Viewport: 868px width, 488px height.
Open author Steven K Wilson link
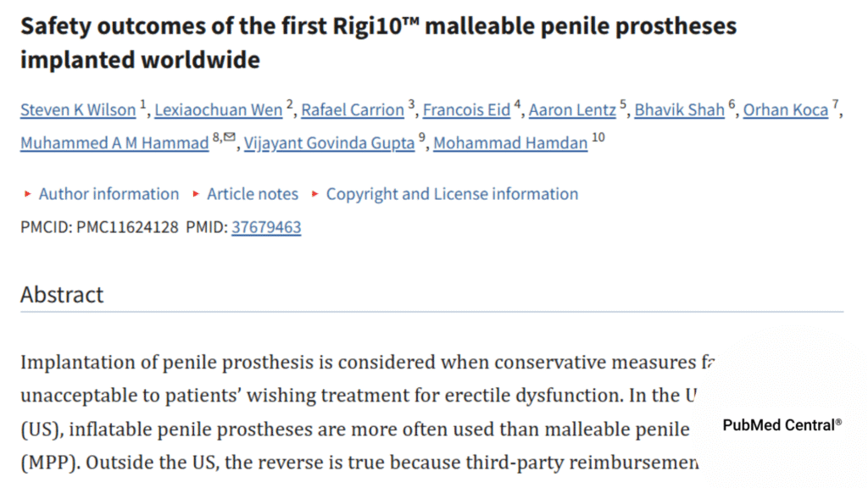pos(78,110)
